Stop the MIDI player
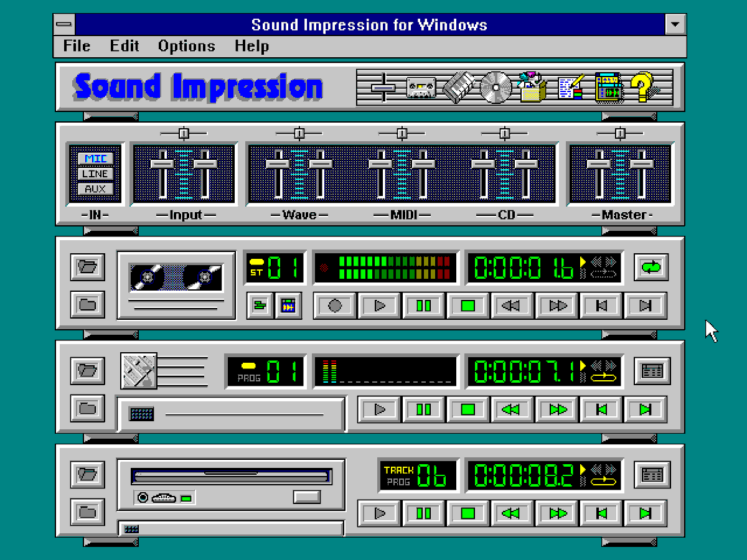This screenshot has width=747, height=560. point(468,409)
